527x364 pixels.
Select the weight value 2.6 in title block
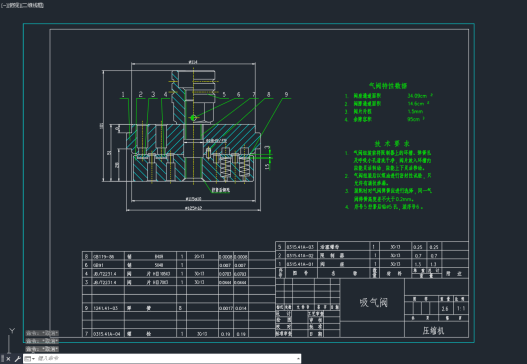tap(445, 309)
